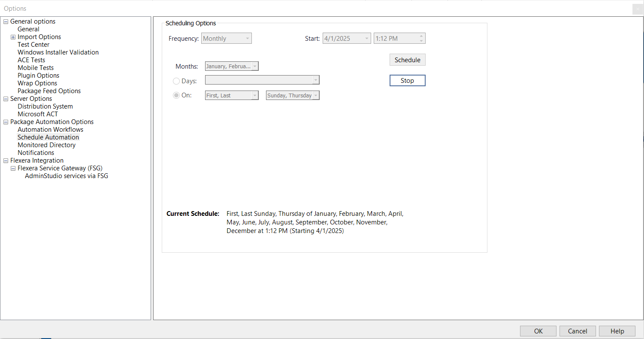Screen dimensions: 644x339
Task: Select Automation Workflows in the tree
Action: (50, 130)
